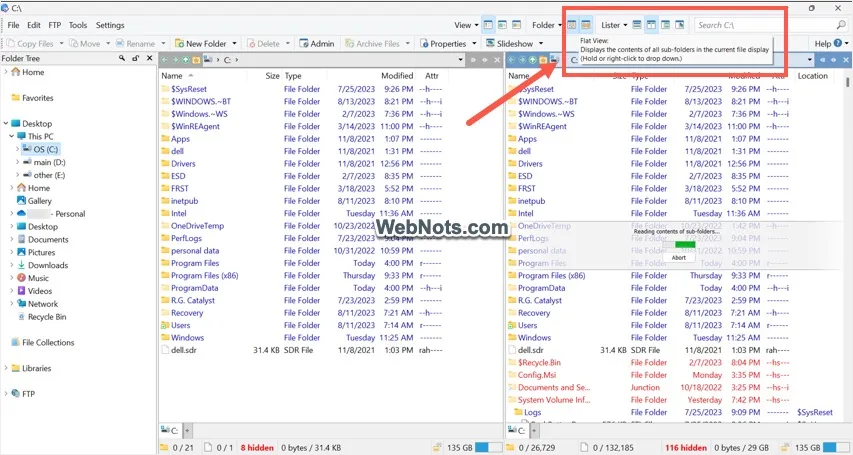Sort left pane by Modified column
853x455 pixels.
click(x=397, y=76)
